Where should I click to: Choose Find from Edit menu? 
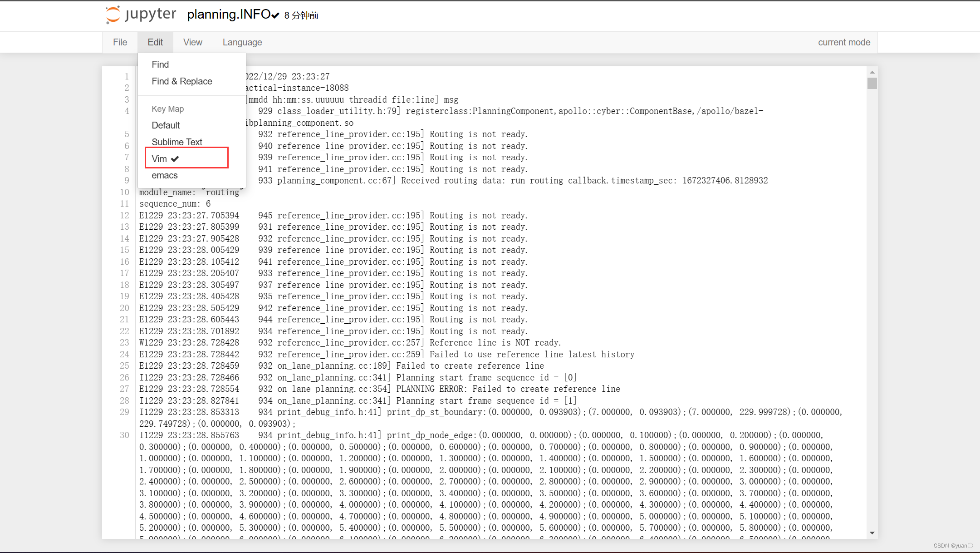click(x=160, y=64)
